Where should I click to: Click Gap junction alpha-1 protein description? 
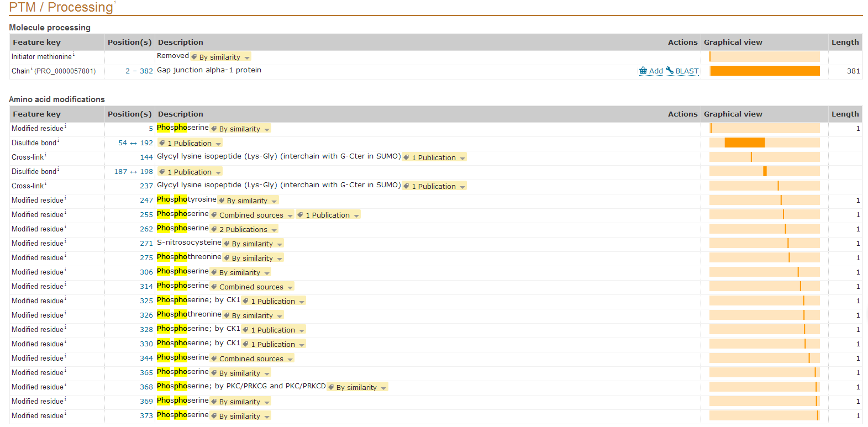click(x=209, y=70)
